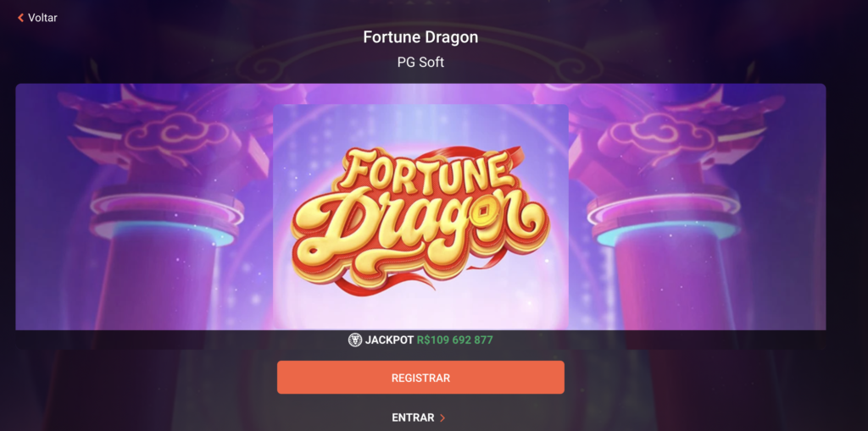Click the REGISTRAR button
This screenshot has width=868, height=431.
point(420,378)
